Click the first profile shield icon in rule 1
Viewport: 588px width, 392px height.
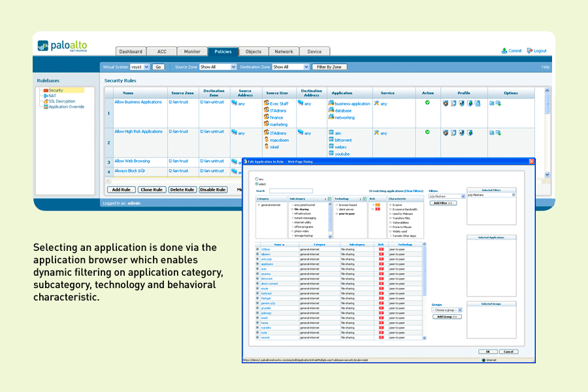[x=446, y=103]
